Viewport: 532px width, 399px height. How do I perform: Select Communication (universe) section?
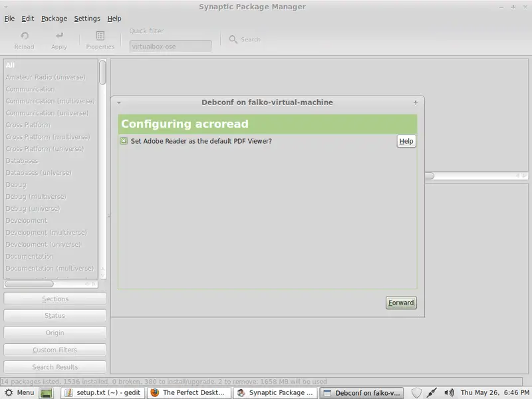(x=51, y=113)
